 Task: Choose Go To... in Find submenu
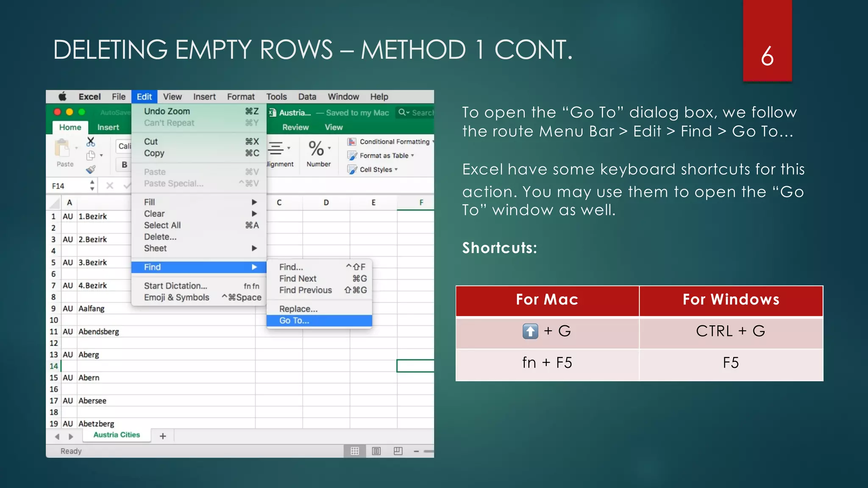(319, 321)
